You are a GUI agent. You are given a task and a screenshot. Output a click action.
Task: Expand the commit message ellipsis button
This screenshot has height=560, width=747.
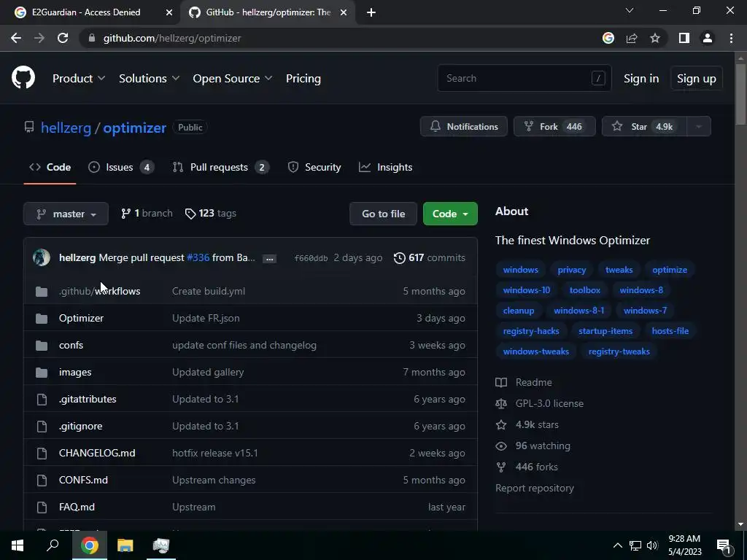click(270, 259)
